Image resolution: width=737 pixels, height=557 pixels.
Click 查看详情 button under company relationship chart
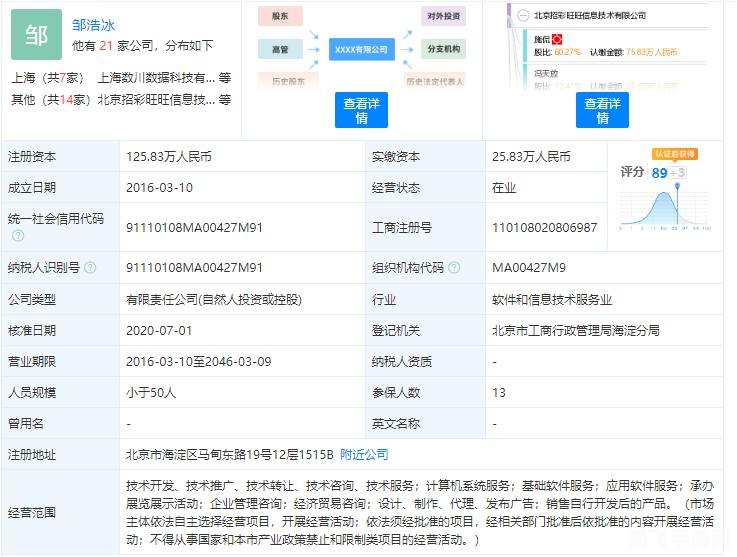click(361, 110)
